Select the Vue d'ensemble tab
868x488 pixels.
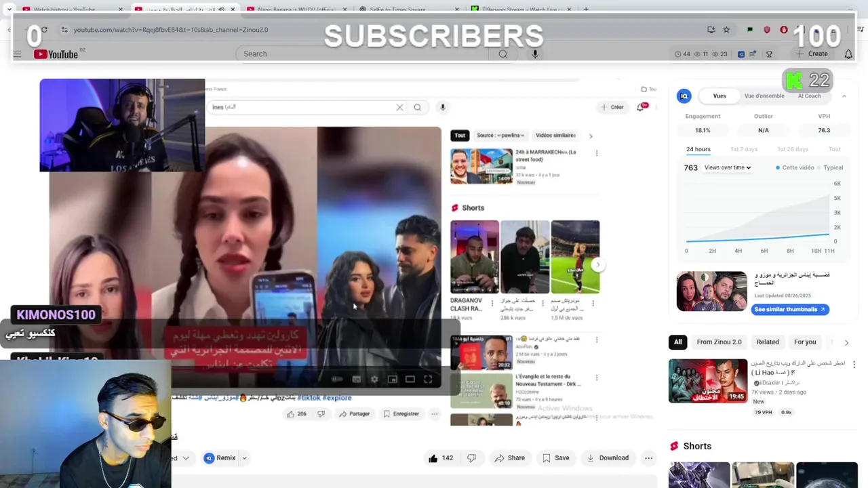coord(764,96)
